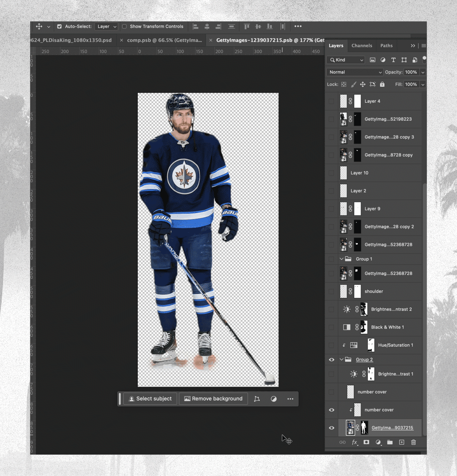Switch to the Paths tab
This screenshot has height=476, width=457.
[x=386, y=46]
